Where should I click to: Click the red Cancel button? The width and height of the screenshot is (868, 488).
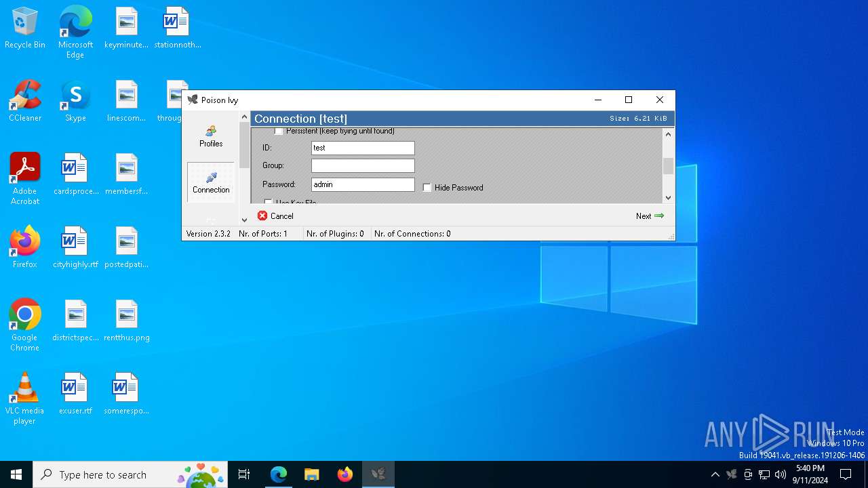pyautogui.click(x=275, y=216)
